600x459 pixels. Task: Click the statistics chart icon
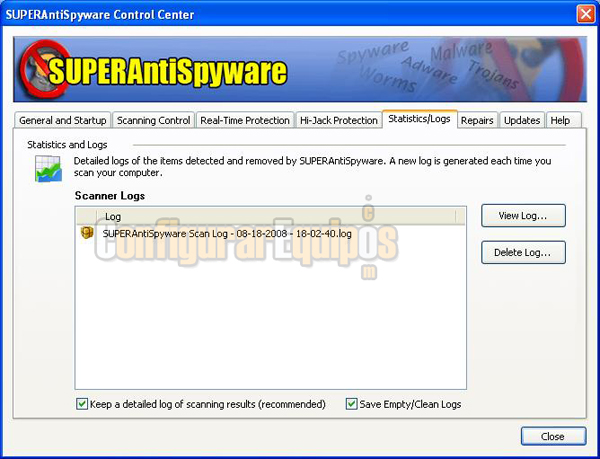pos(48,168)
